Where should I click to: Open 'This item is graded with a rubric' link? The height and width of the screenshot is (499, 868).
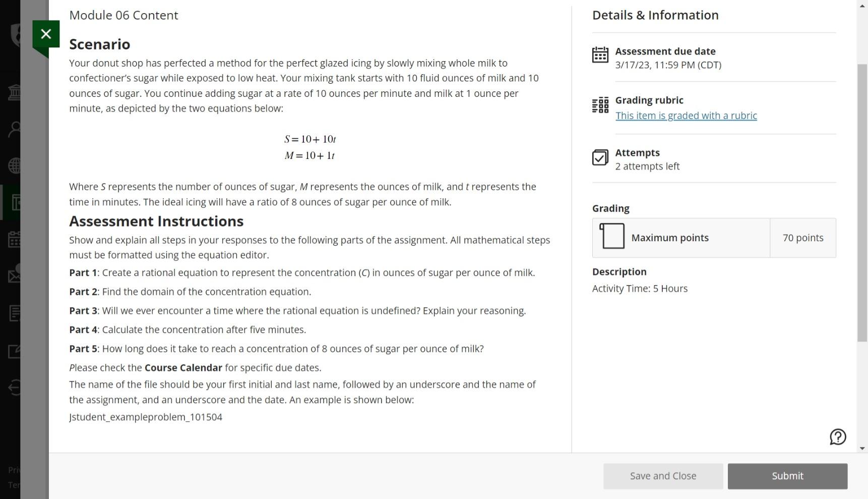686,116
